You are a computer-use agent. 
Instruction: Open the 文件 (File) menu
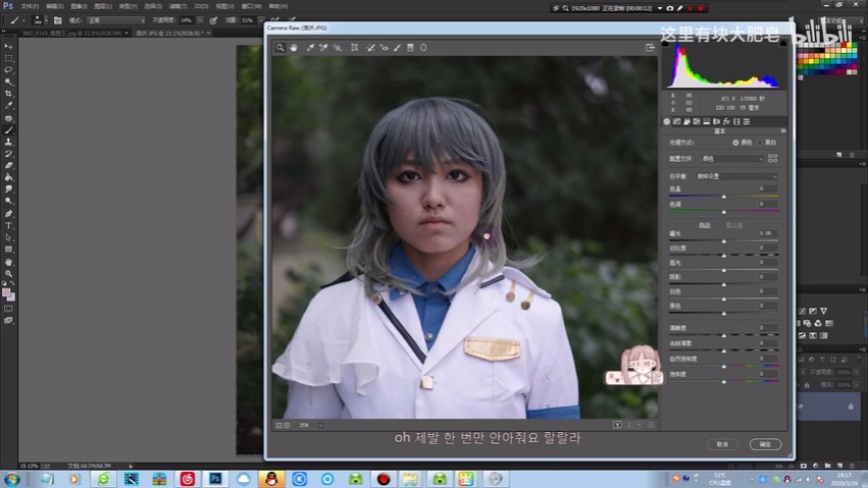[x=30, y=5]
